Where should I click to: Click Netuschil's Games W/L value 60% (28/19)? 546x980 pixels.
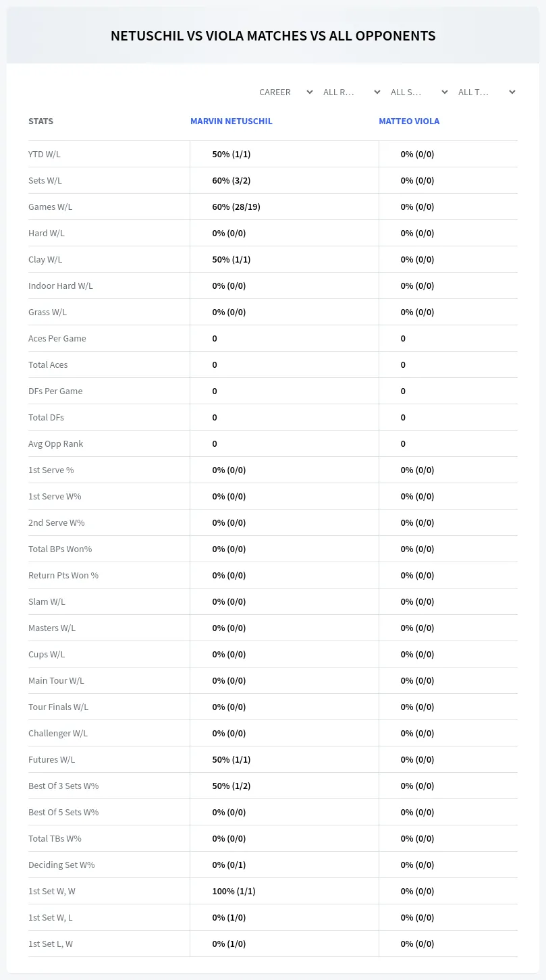(x=236, y=207)
